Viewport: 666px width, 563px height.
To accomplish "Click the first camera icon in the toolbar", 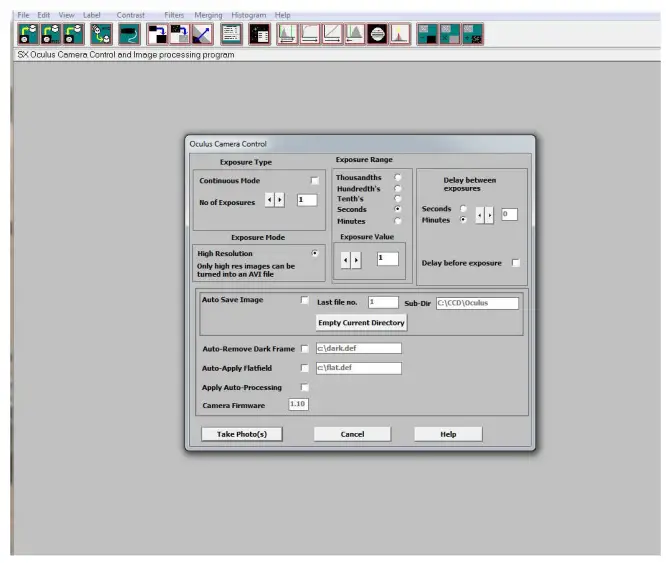I will tap(27, 35).
